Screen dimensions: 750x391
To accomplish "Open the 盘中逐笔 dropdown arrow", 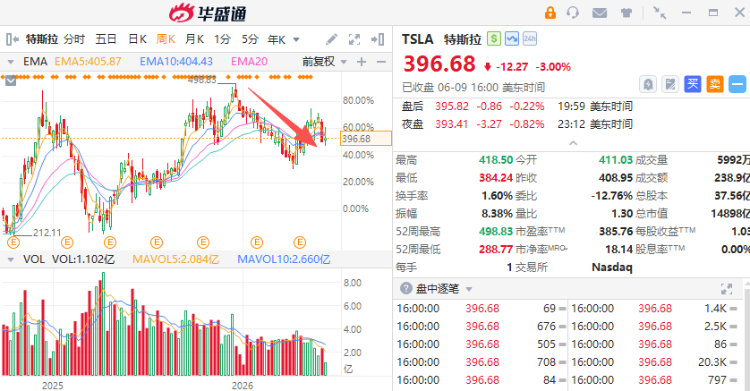I will (x=469, y=289).
